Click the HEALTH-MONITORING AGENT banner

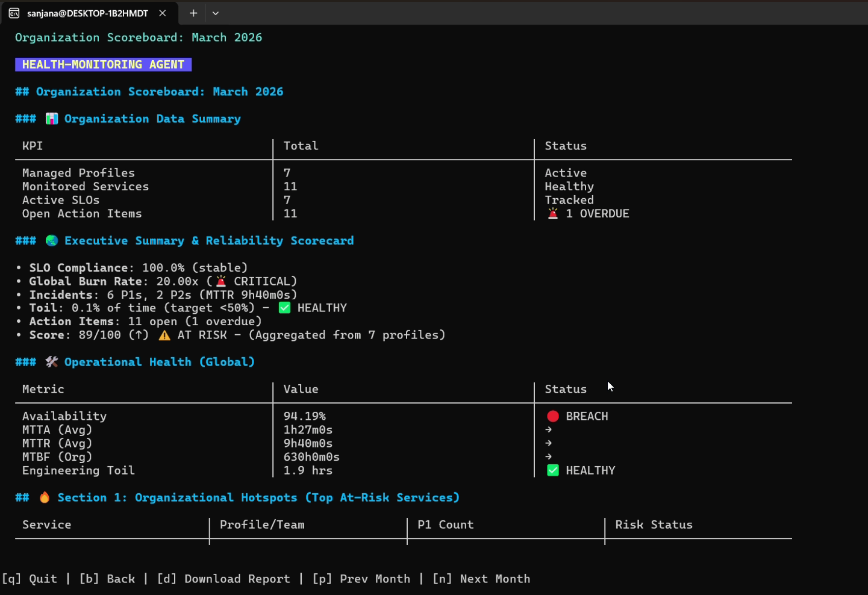pos(103,64)
